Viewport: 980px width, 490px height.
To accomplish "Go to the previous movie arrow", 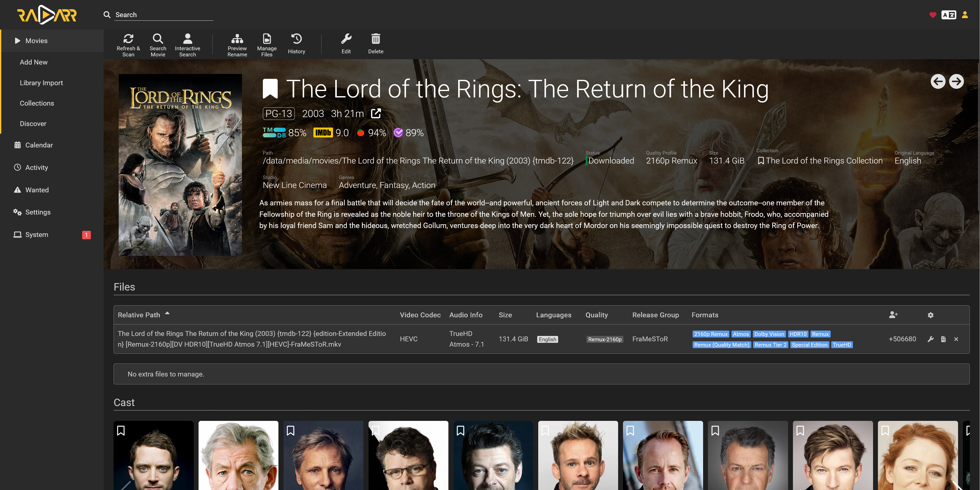I will (938, 81).
